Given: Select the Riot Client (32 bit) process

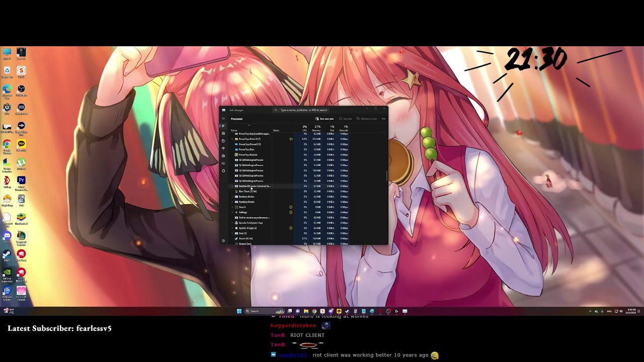Looking at the screenshot, I should [289, 192].
